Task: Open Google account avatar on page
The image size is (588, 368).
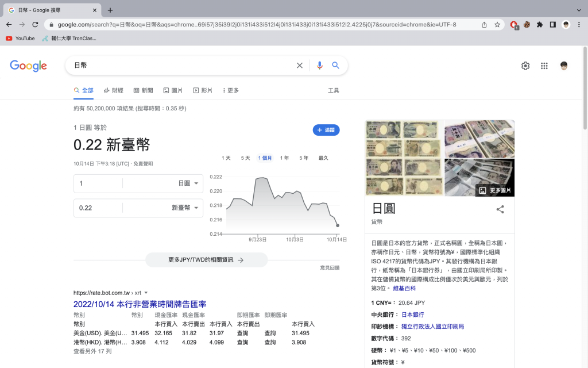Action: point(564,66)
